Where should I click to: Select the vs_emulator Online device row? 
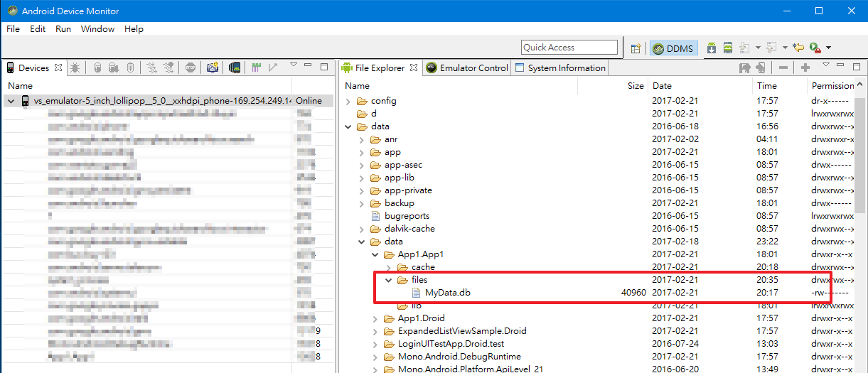click(x=168, y=101)
